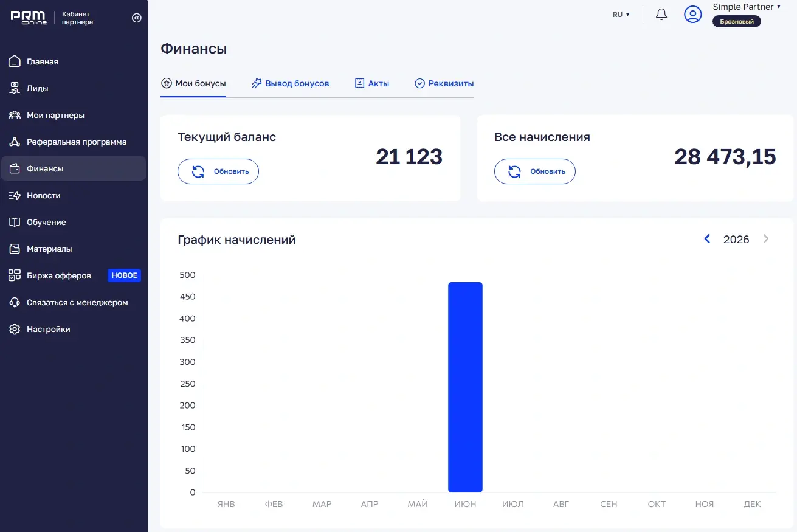
Task: Click the НОВОЕ badge on Биржа офферов
Action: pos(125,275)
